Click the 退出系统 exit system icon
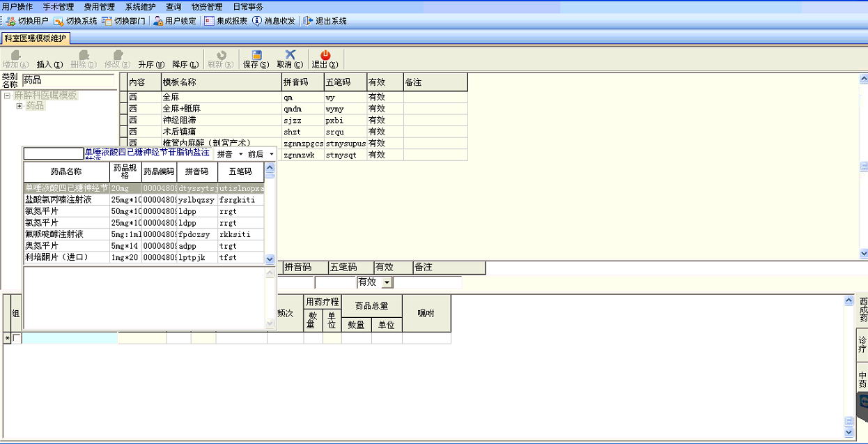Image resolution: width=868 pixels, height=444 pixels. click(308, 21)
